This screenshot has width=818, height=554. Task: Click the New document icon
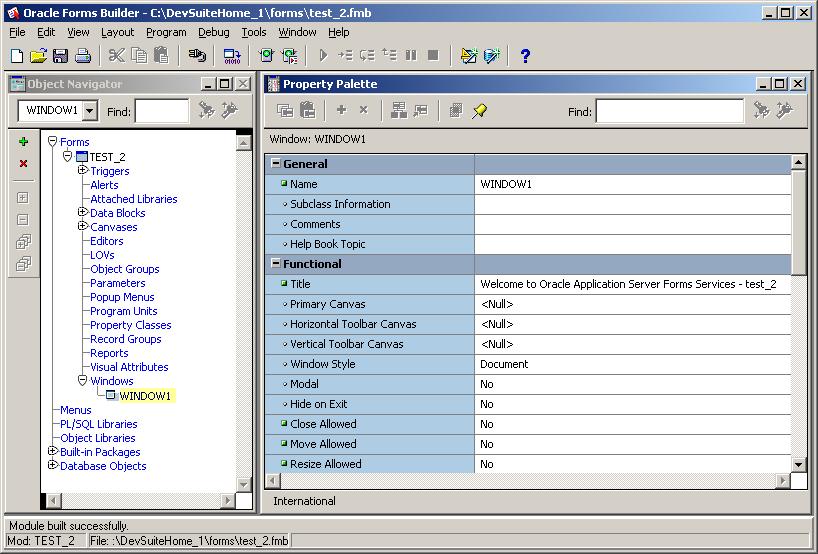click(17, 56)
